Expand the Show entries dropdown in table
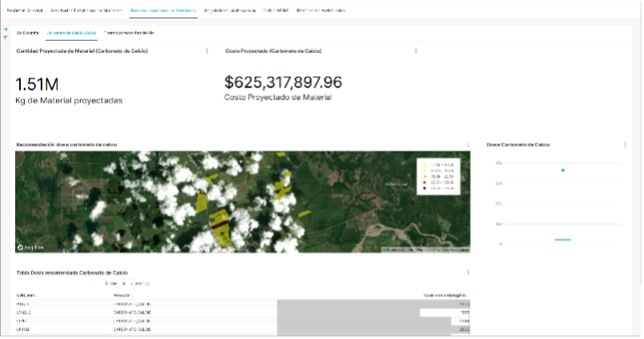644x339 pixels. coord(125,284)
